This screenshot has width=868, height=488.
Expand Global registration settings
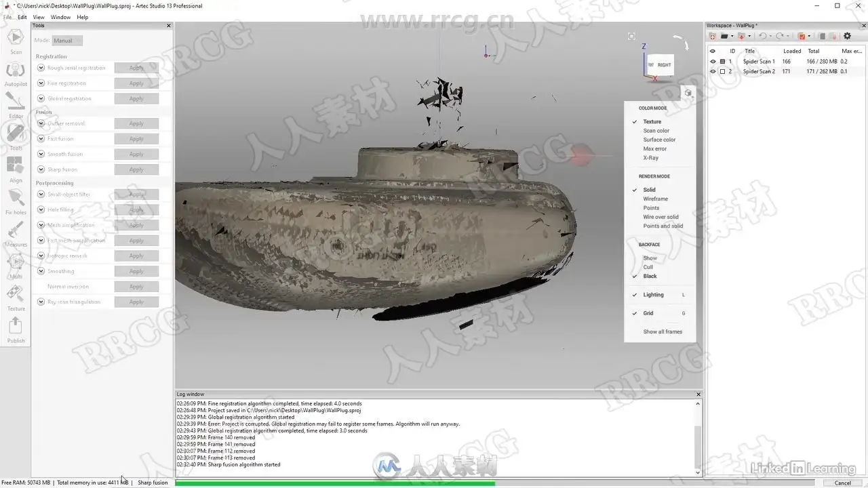[41, 98]
